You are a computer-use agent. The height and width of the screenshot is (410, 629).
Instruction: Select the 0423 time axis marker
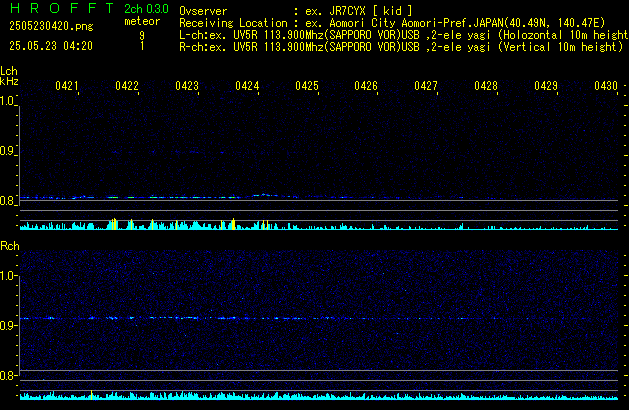click(187, 86)
